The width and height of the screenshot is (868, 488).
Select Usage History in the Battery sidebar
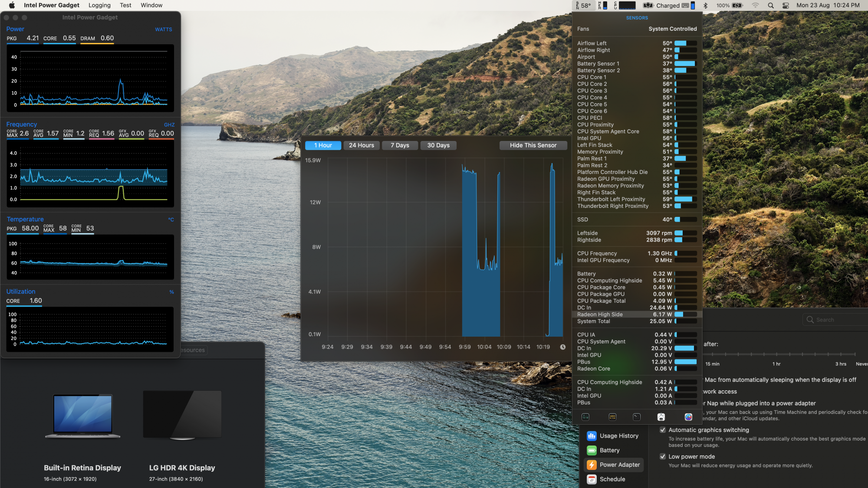click(x=613, y=436)
